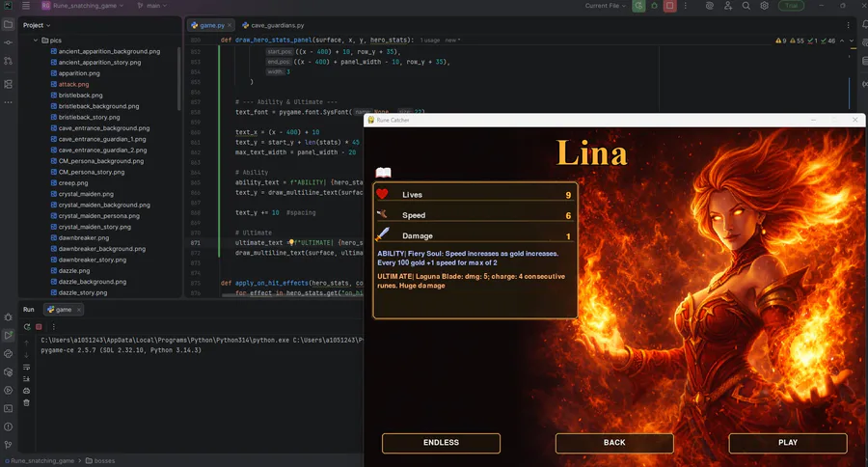This screenshot has height=467, width=868.
Task: Select crystal_maiden_persona.png in project tree
Action: pyautogui.click(x=99, y=216)
